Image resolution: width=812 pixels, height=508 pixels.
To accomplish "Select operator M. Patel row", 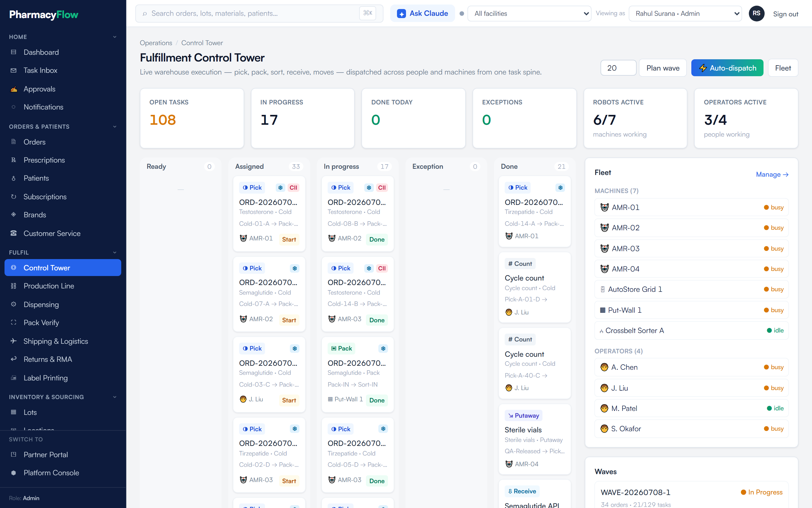I will (x=691, y=408).
